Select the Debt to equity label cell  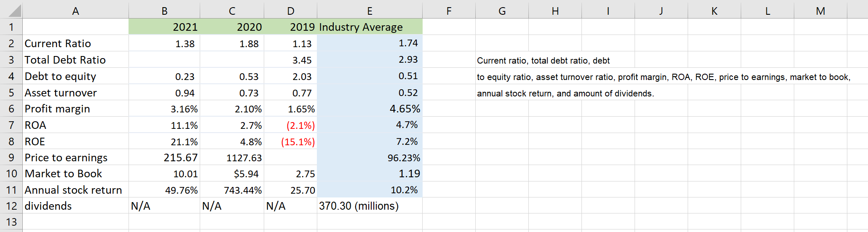75,76
